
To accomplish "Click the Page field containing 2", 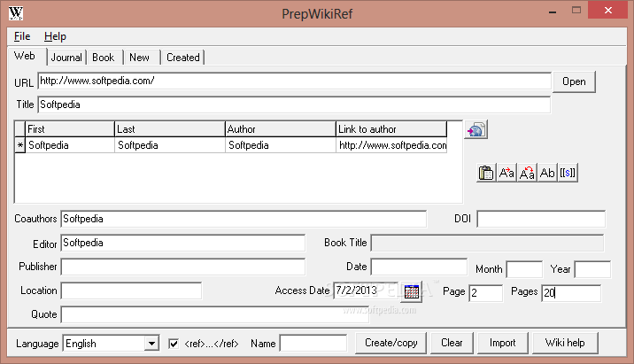I will pyautogui.click(x=485, y=293).
